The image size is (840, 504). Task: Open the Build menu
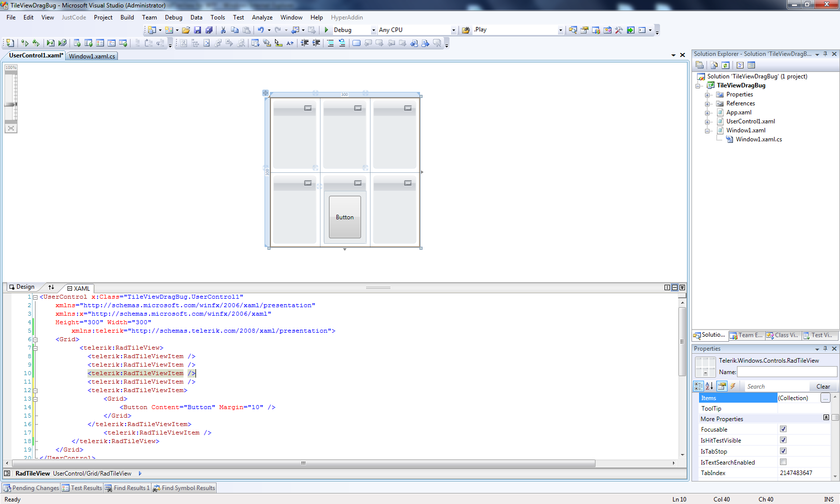coord(127,17)
